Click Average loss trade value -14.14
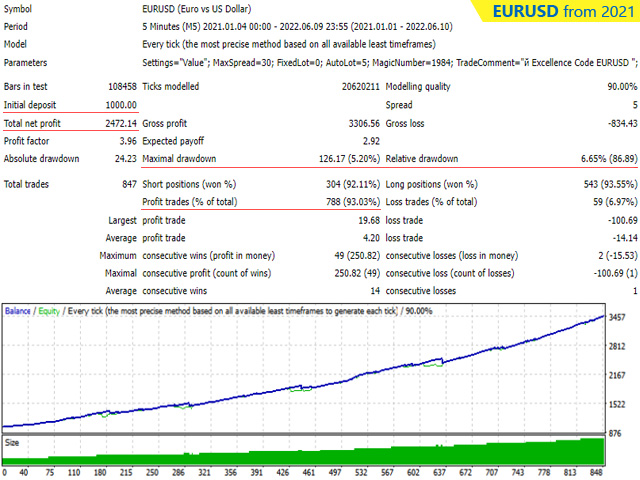 [625, 238]
